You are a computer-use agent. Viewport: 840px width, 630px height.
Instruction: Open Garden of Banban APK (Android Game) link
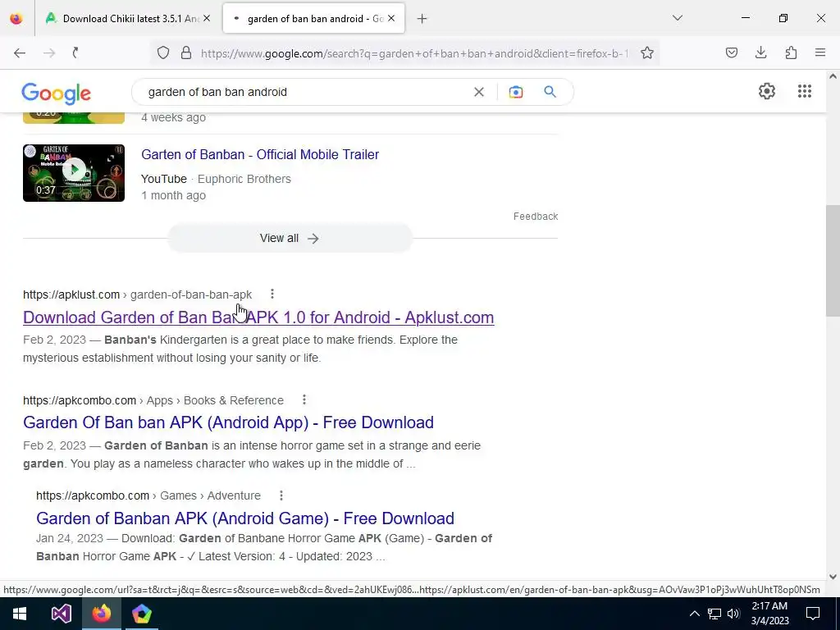coord(245,518)
